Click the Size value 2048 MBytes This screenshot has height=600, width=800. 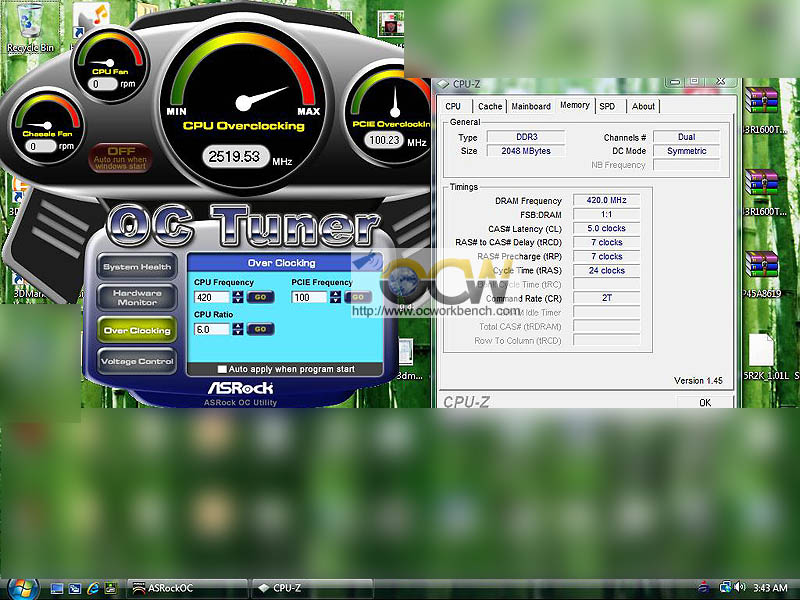pos(526,151)
